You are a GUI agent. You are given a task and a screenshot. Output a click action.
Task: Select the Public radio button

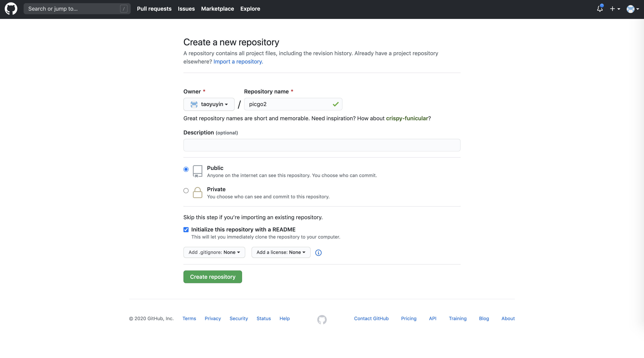(186, 170)
